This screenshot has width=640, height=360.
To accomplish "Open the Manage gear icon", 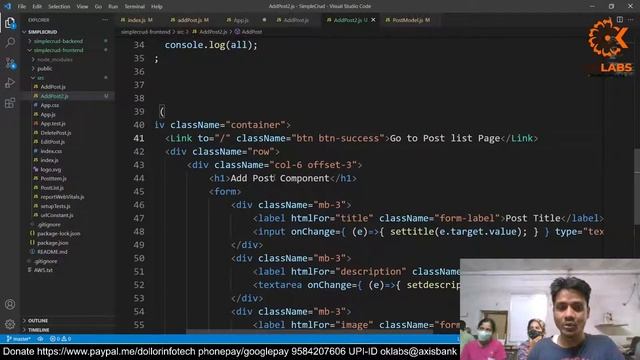I will tap(10, 324).
